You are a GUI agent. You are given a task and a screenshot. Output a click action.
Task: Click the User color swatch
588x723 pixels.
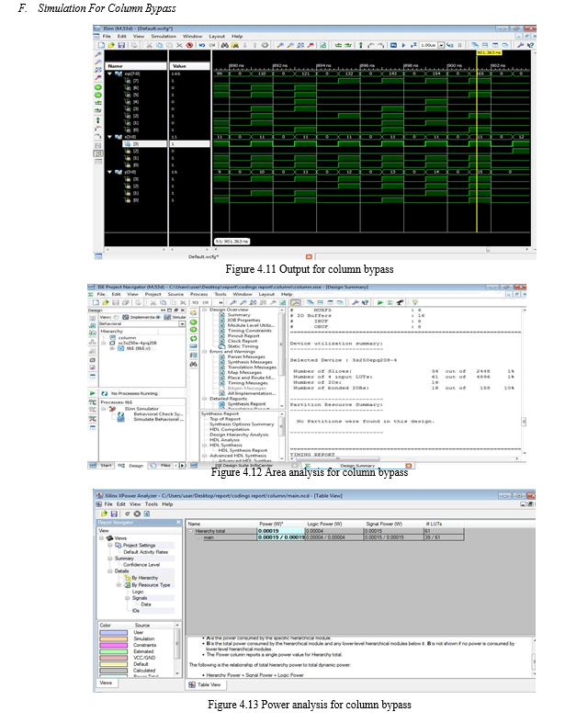(x=113, y=633)
